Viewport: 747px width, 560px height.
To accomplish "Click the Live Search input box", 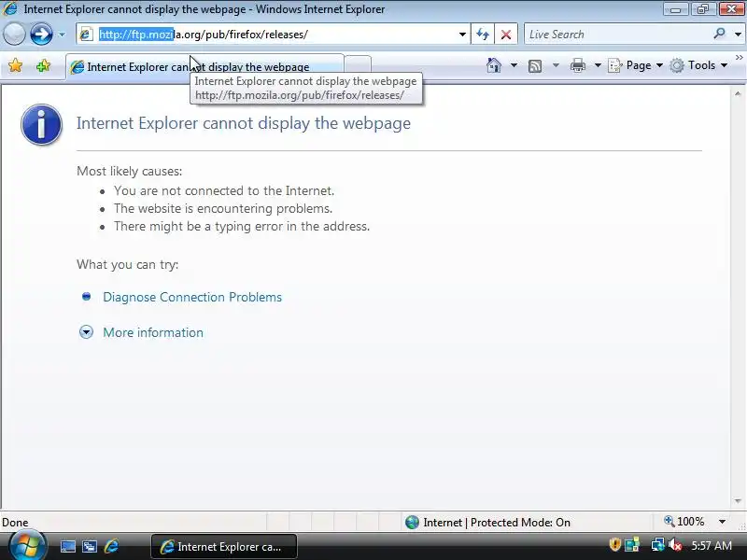I will pos(617,35).
